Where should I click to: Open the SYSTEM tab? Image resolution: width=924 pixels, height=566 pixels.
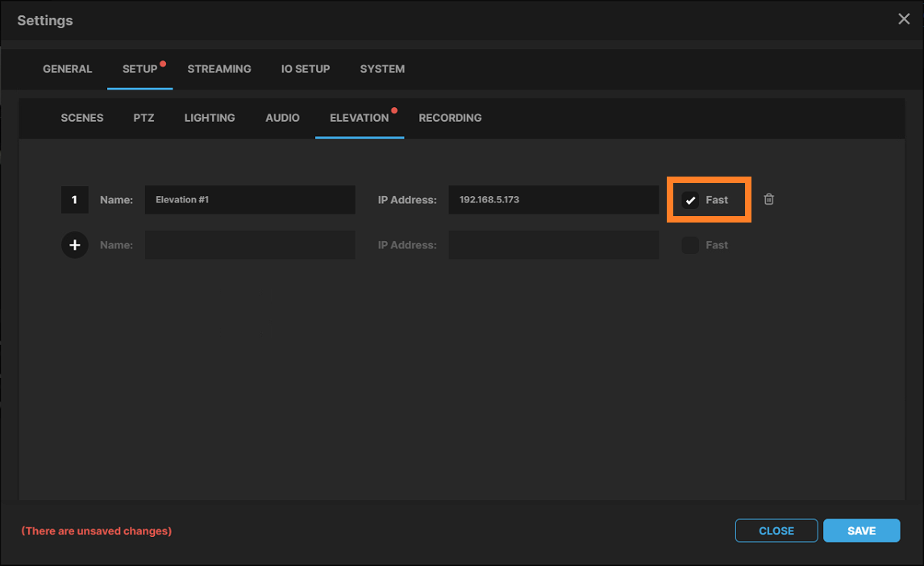tap(382, 69)
